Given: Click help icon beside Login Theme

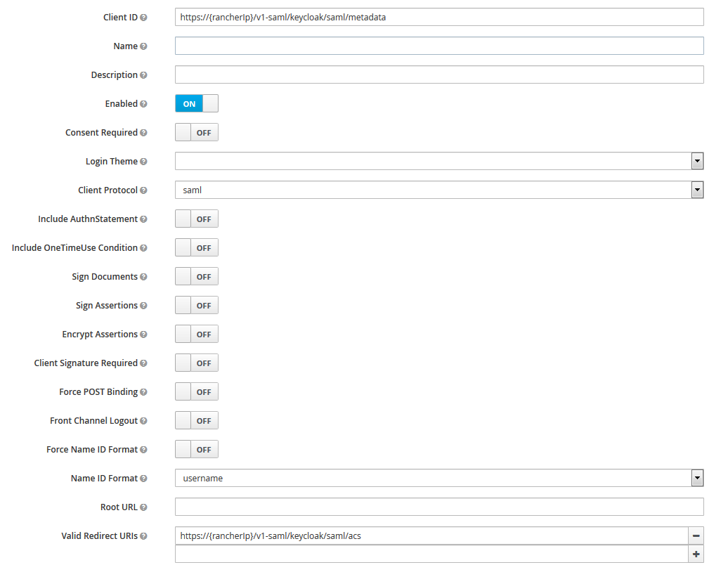Looking at the screenshot, I should point(143,162).
